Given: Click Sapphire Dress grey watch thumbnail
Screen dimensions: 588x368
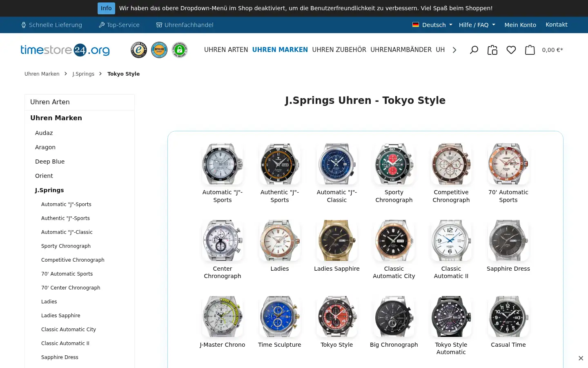Looking at the screenshot, I should point(508,240).
